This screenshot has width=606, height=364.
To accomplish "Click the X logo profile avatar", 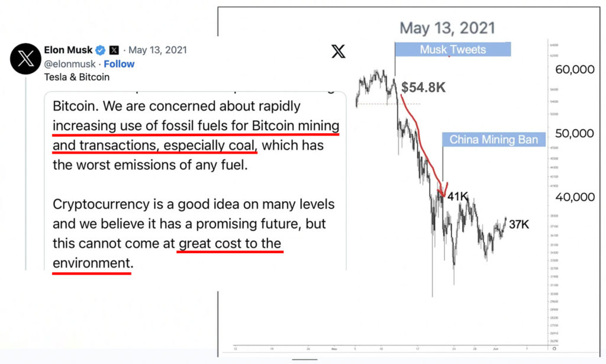I will point(25,59).
